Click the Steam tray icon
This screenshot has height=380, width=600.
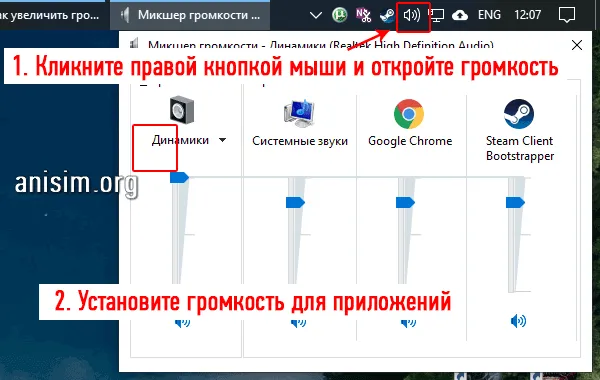pyautogui.click(x=387, y=15)
